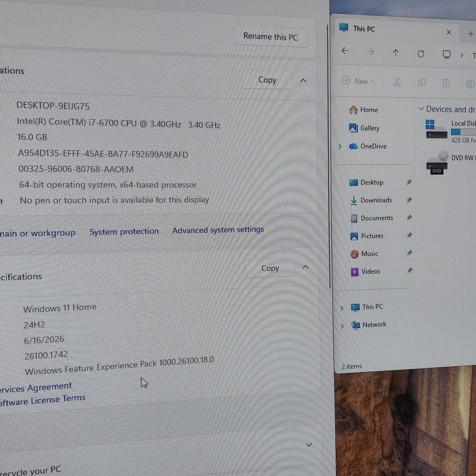The width and height of the screenshot is (476, 476).
Task: Open the Software License Terms link
Action: (x=42, y=400)
